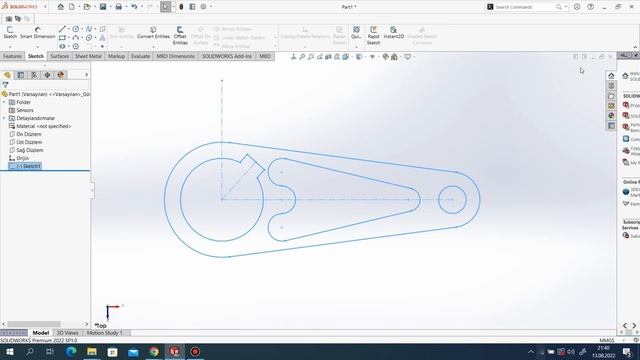This screenshot has width=640, height=360.
Task: Expand the Folder tree item
Action: (x=4, y=102)
